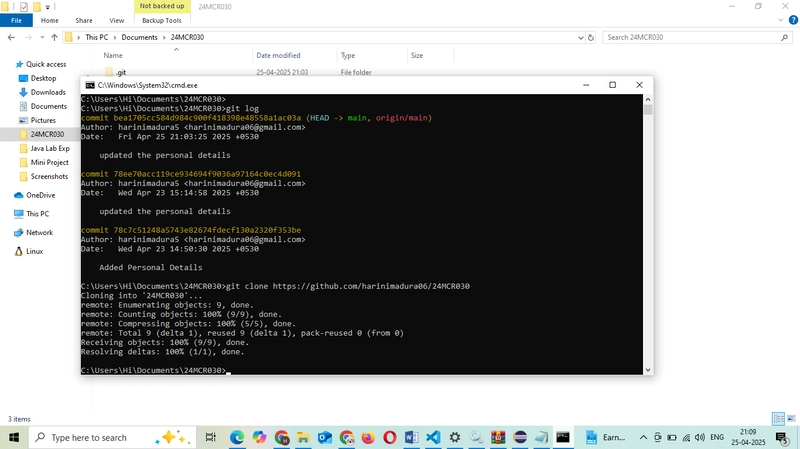Open the File menu
The image size is (800, 449).
[16, 20]
